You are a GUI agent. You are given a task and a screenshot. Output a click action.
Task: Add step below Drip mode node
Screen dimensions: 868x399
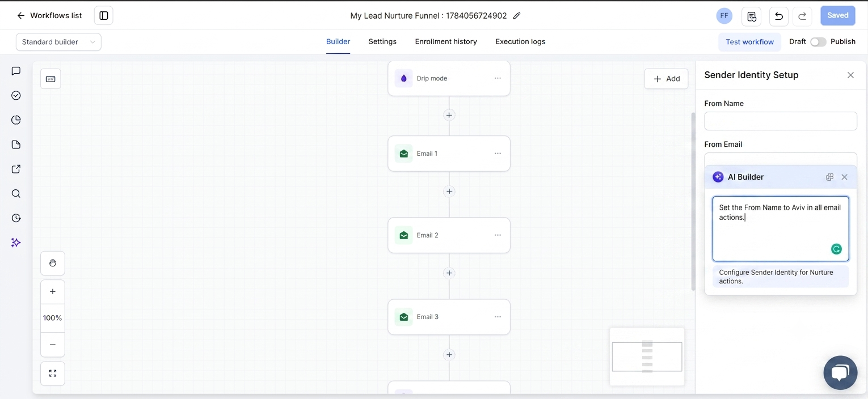449,115
